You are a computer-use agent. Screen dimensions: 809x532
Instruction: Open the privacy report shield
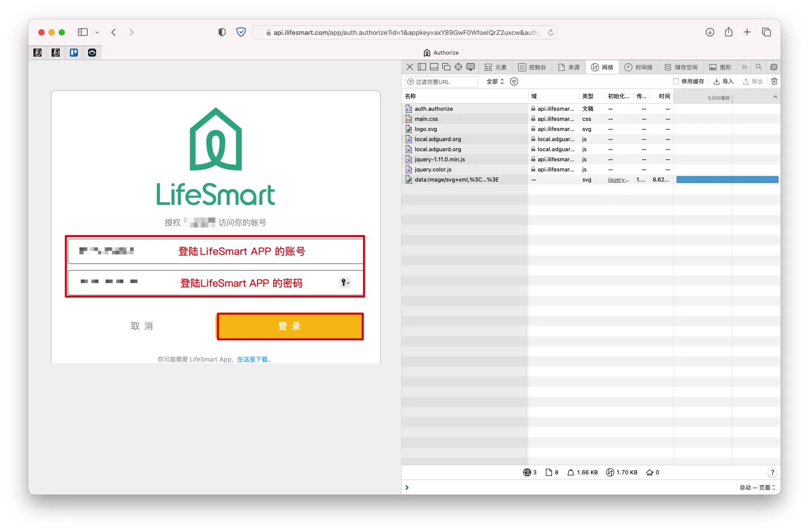pos(222,32)
